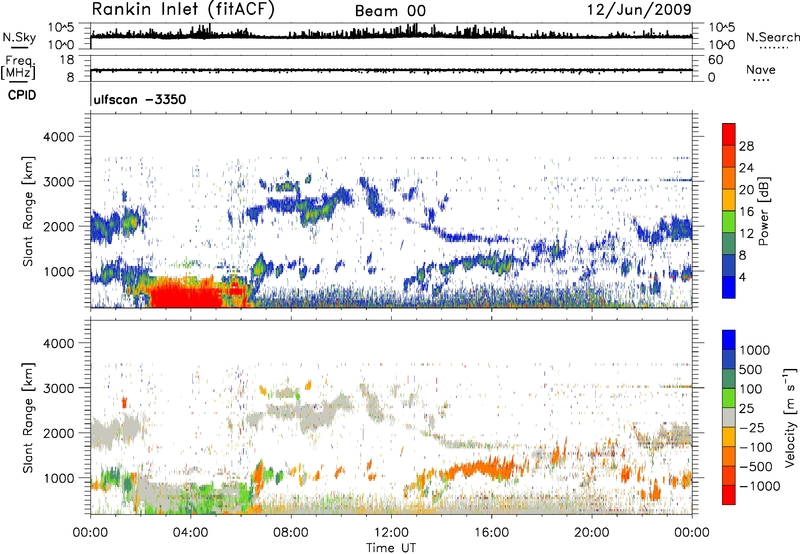The height and width of the screenshot is (554, 800).
Task: Click the 'N.Sky' legend label
Action: click(19, 37)
